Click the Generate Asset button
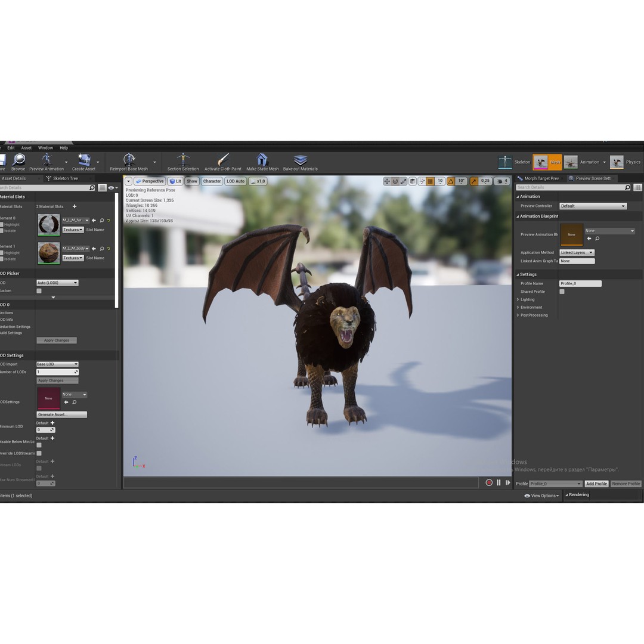This screenshot has height=644, width=644. [61, 415]
